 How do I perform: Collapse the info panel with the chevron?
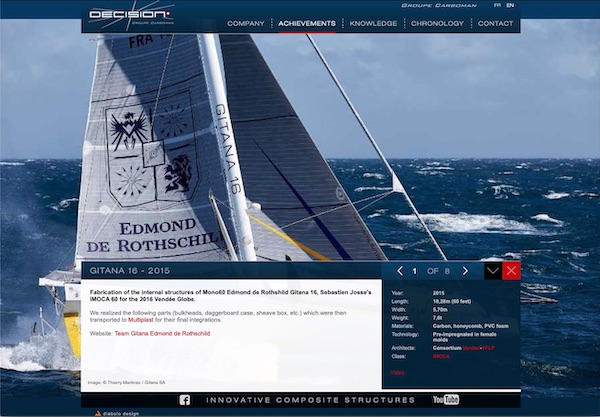(492, 271)
